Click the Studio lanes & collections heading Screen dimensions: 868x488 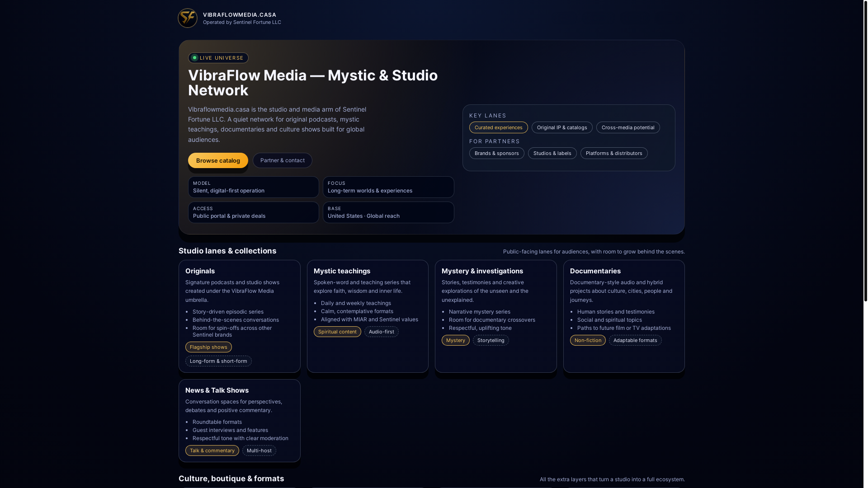227,251
